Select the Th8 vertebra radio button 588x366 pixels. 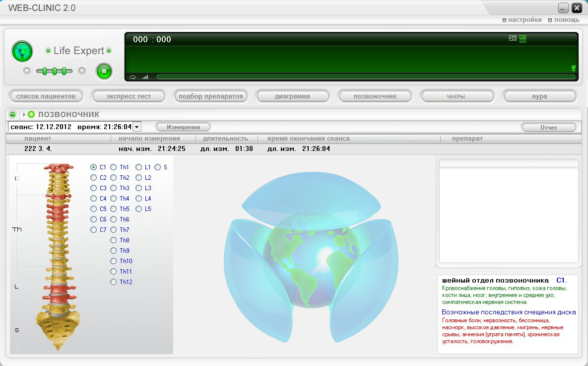click(114, 240)
